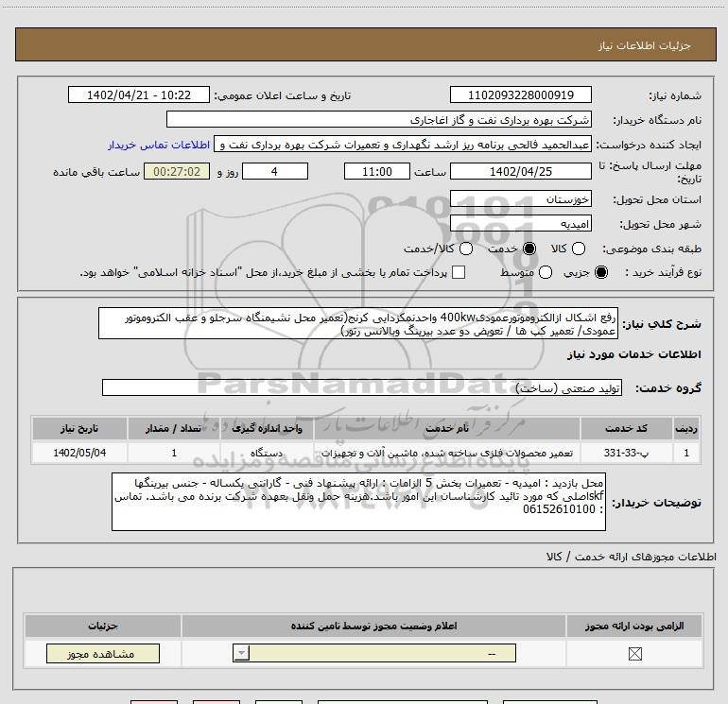This screenshot has width=728, height=704.
Task: Click the تعداد / مقدار column header
Action: [x=174, y=428]
